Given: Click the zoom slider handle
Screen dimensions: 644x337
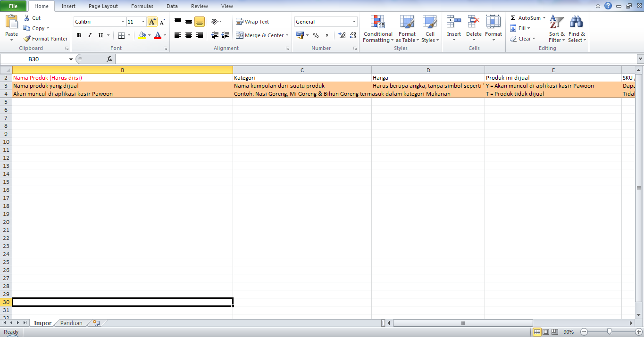Looking at the screenshot, I should pos(610,332).
